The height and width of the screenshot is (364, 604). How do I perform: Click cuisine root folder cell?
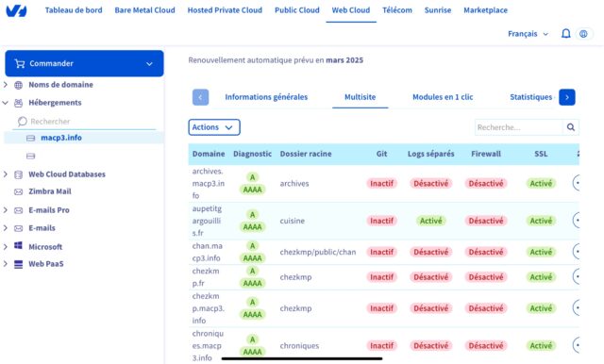click(292, 221)
